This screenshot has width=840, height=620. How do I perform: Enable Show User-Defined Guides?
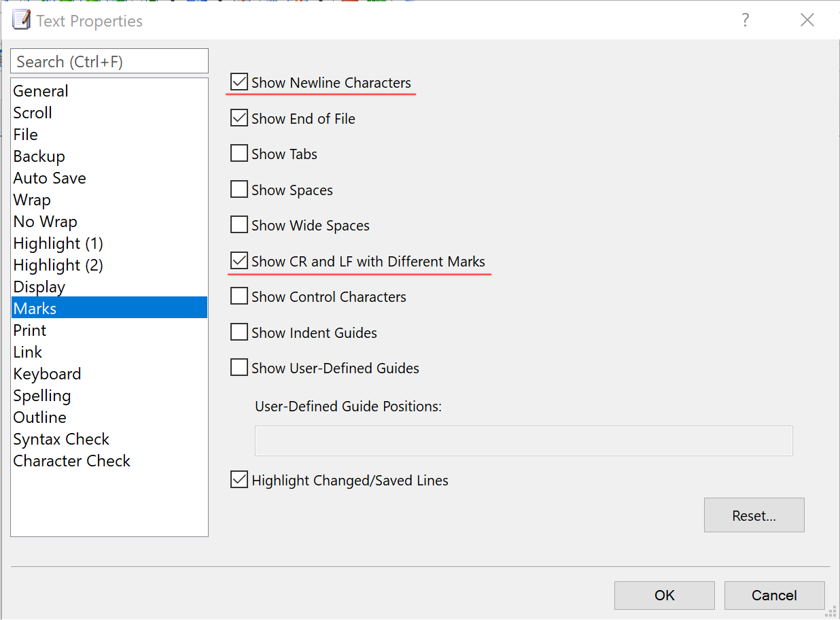click(239, 368)
